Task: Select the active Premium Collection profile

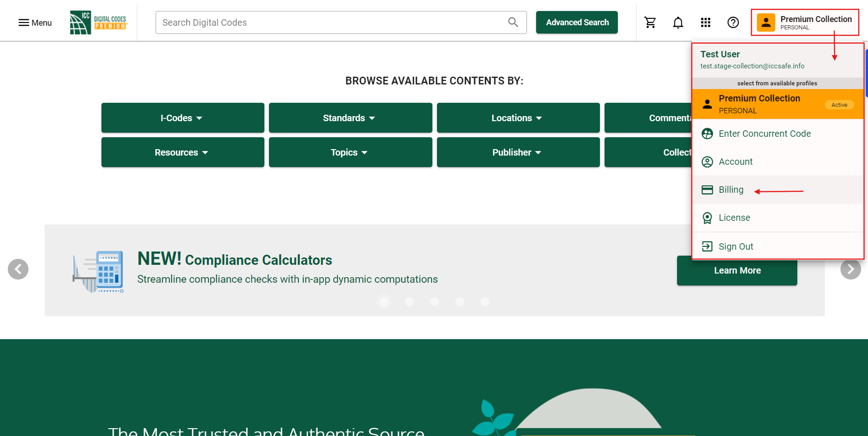Action: click(x=778, y=104)
